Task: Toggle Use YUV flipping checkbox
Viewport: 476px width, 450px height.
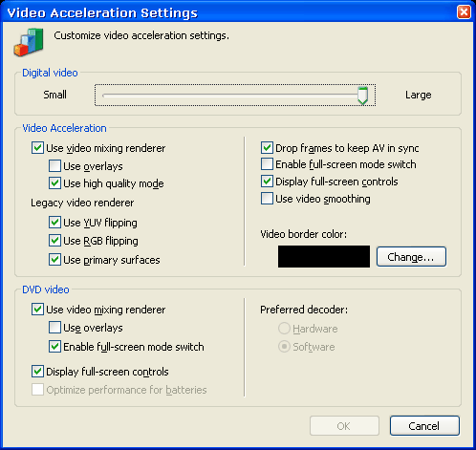Action: 54,223
